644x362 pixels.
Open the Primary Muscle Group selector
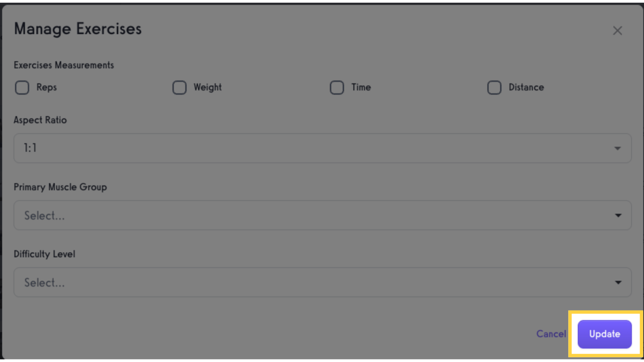[x=322, y=215]
